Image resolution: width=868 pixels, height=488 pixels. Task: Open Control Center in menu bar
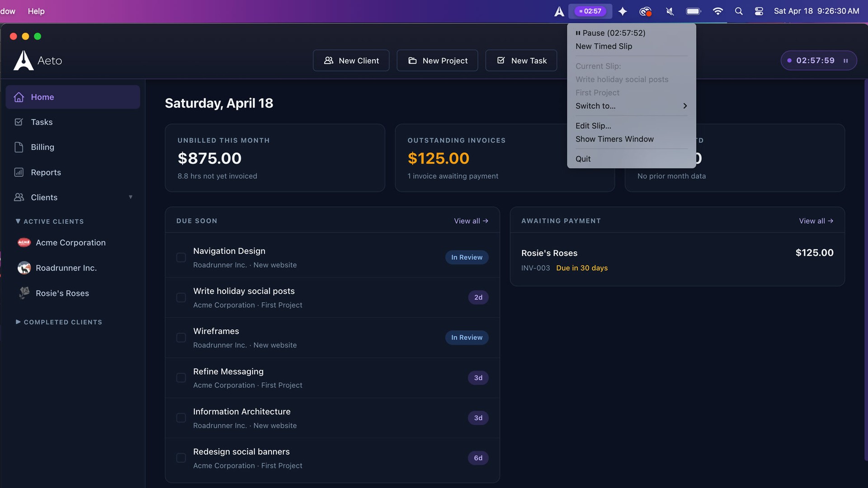click(x=759, y=11)
